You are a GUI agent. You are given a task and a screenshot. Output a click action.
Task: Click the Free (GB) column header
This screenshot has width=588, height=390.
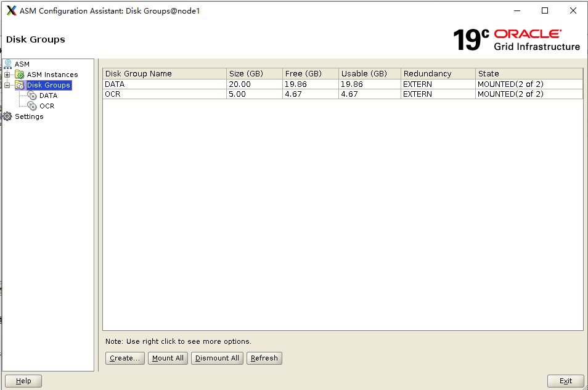[x=311, y=73]
